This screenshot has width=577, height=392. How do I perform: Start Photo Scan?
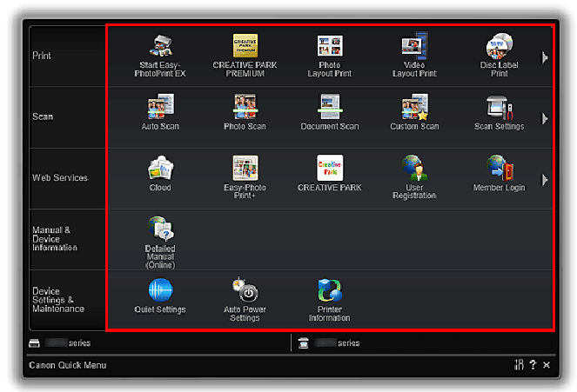point(245,112)
